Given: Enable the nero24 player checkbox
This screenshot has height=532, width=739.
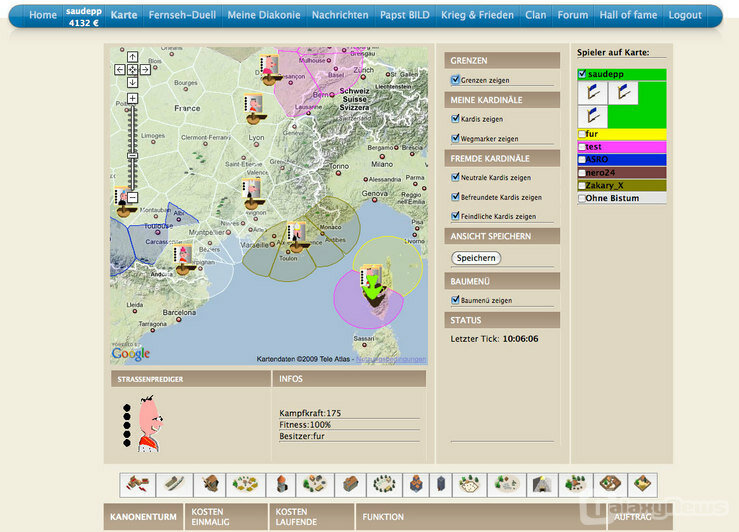Looking at the screenshot, I should 583,173.
